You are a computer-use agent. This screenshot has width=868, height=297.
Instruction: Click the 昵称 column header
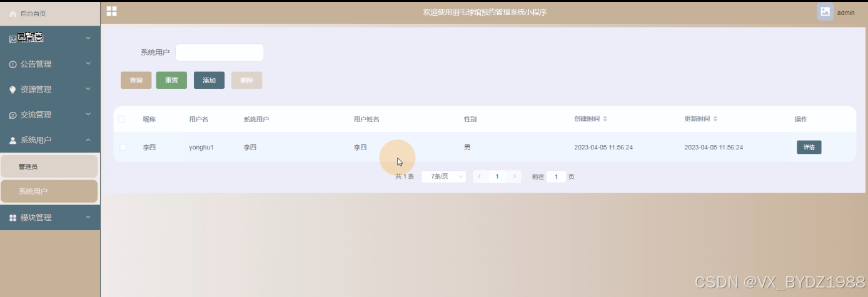tap(149, 119)
